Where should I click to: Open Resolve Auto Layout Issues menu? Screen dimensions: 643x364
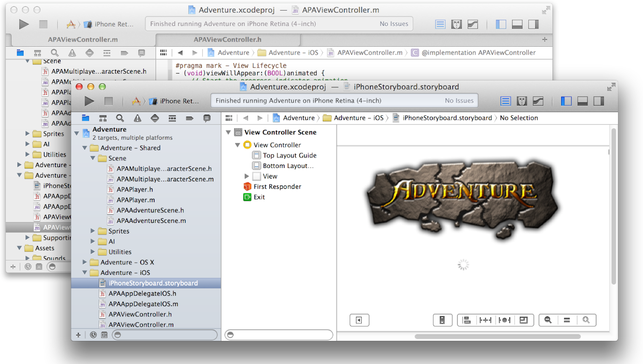[x=505, y=320]
